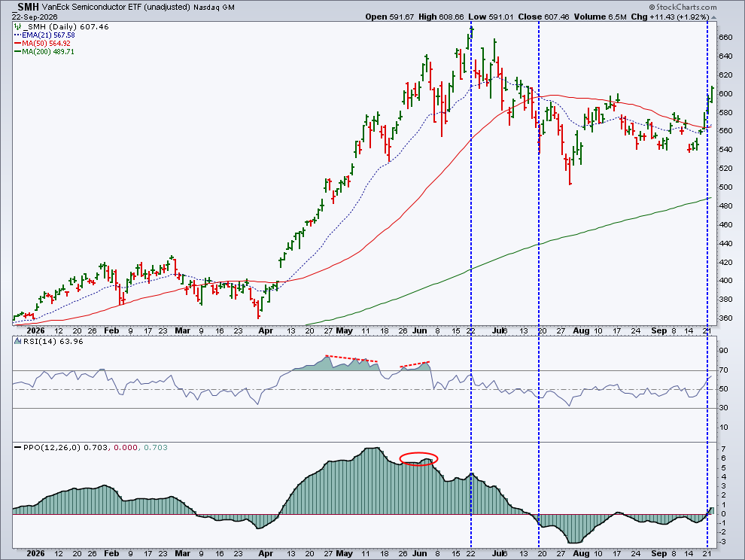Click the 'MA(50) 564.92' legend text
Viewport: 745px width, 560px height.
(46, 43)
